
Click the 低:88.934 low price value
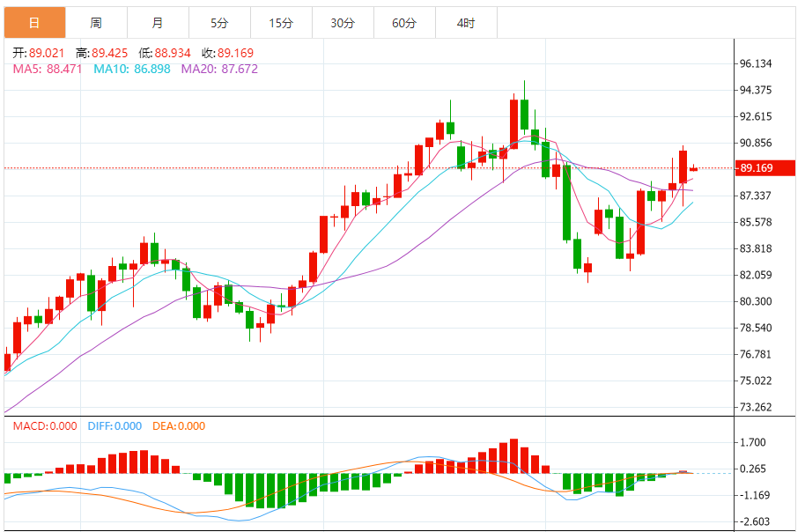pyautogui.click(x=165, y=53)
